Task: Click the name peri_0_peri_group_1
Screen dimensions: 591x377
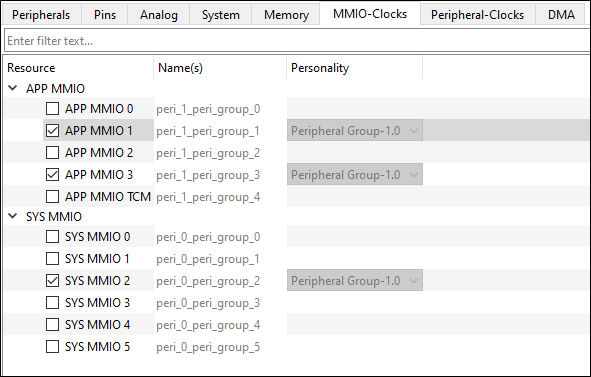Action: [208, 259]
